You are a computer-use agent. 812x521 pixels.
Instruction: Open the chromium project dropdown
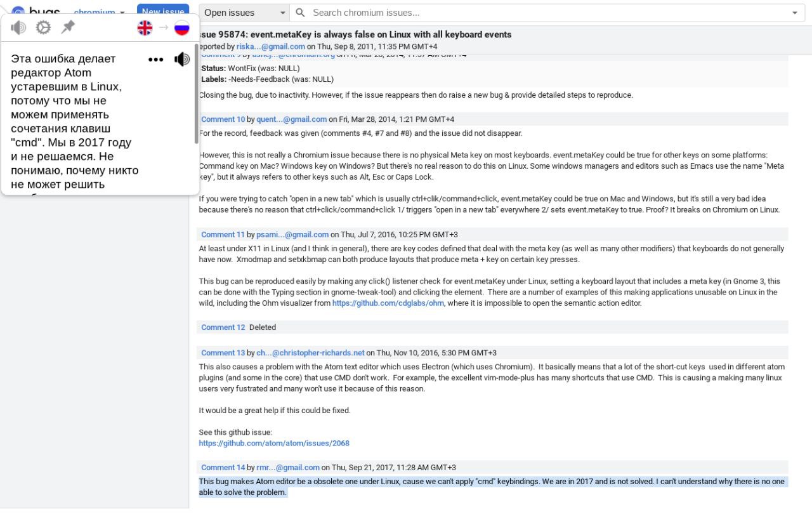pos(100,13)
